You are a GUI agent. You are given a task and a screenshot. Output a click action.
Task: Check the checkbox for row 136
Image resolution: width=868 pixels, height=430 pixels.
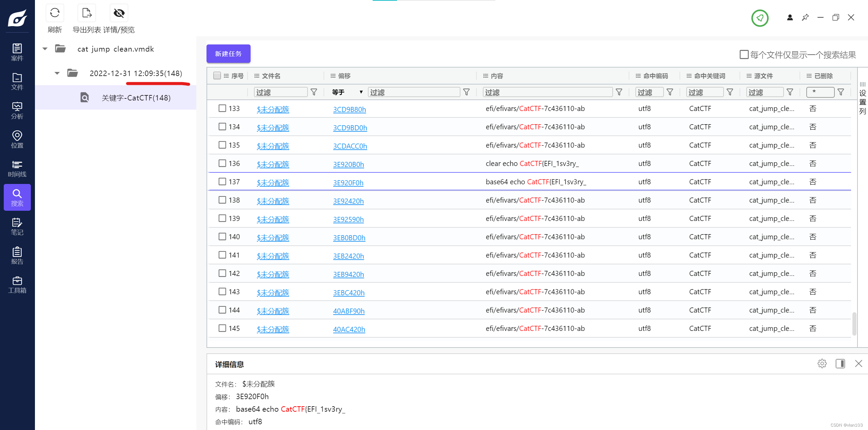(x=222, y=163)
